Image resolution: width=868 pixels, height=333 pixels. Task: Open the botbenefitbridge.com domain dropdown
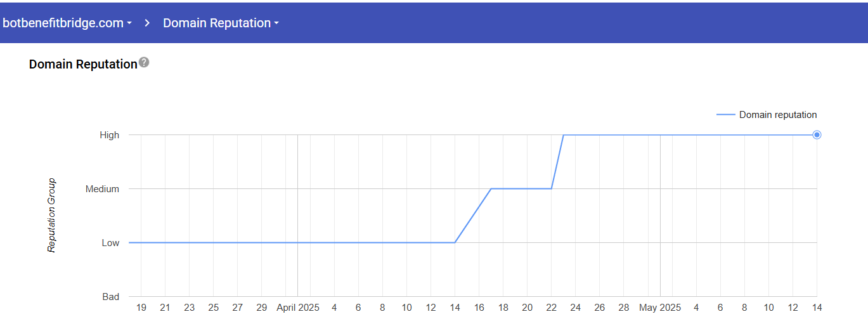point(67,23)
